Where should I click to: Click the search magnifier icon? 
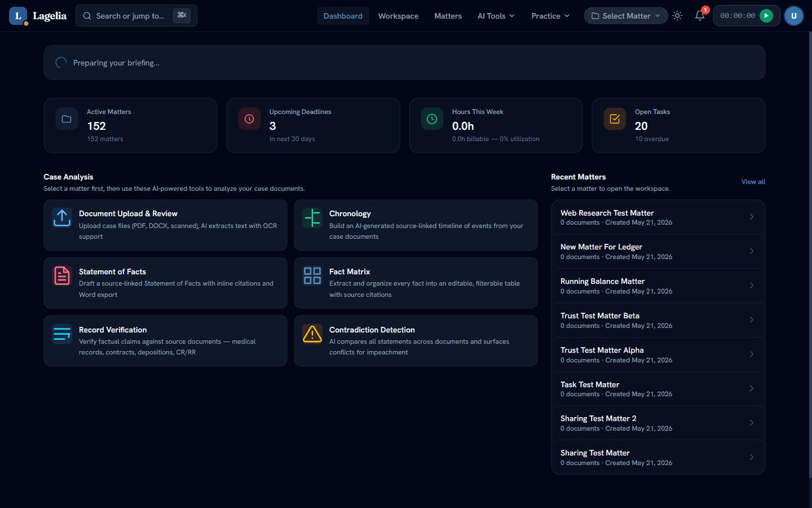pos(87,16)
